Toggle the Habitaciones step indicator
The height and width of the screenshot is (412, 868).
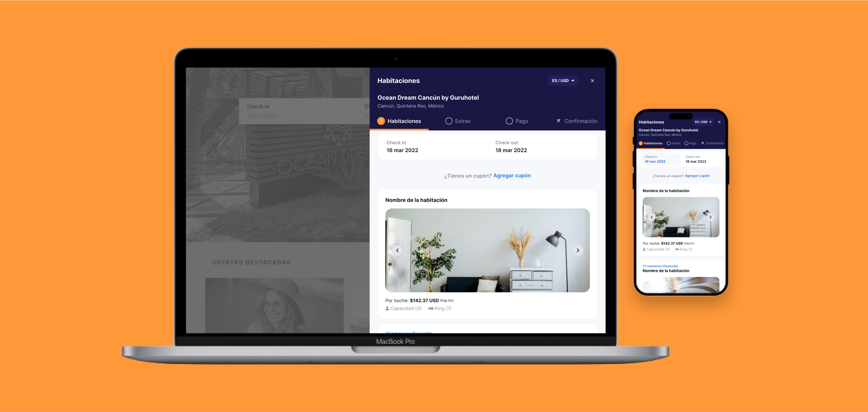coord(399,120)
